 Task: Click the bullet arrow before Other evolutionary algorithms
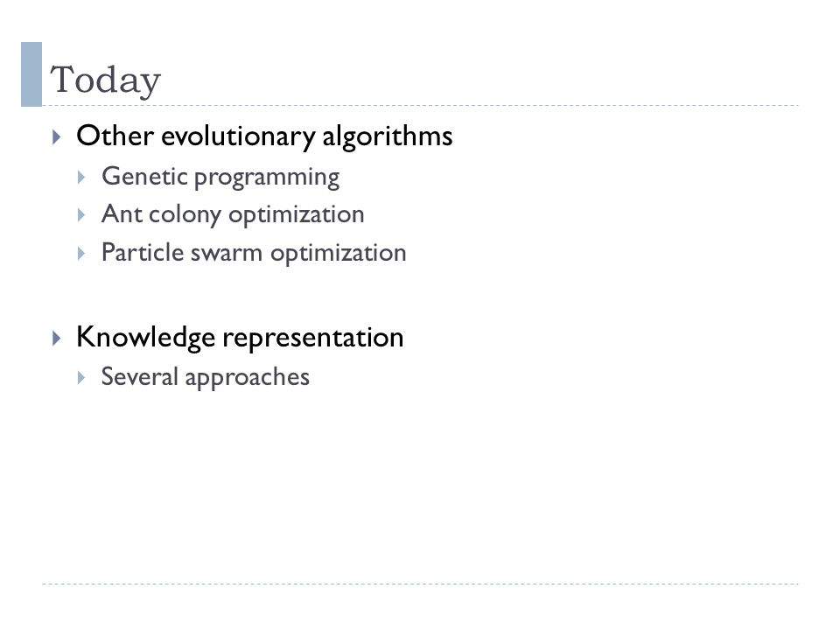(56, 137)
